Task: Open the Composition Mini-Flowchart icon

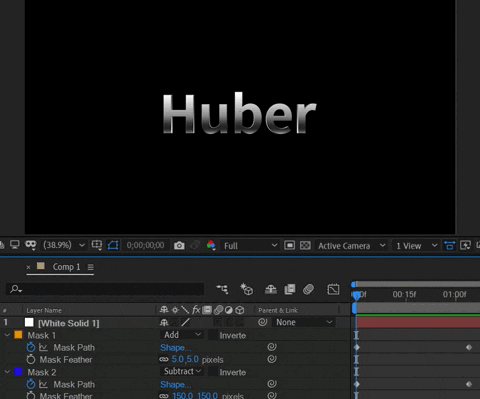Action: (x=223, y=289)
